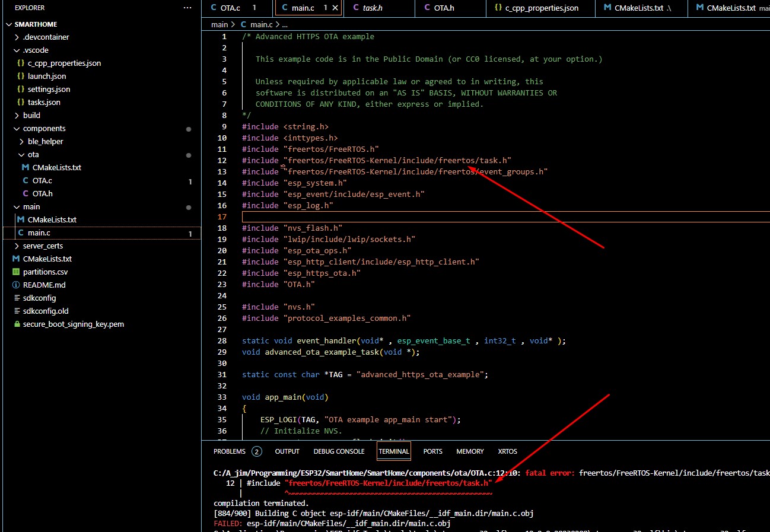Viewport: 770px width, 532px height.
Task: Click the 'static const char *TAG' line
Action: point(365,374)
